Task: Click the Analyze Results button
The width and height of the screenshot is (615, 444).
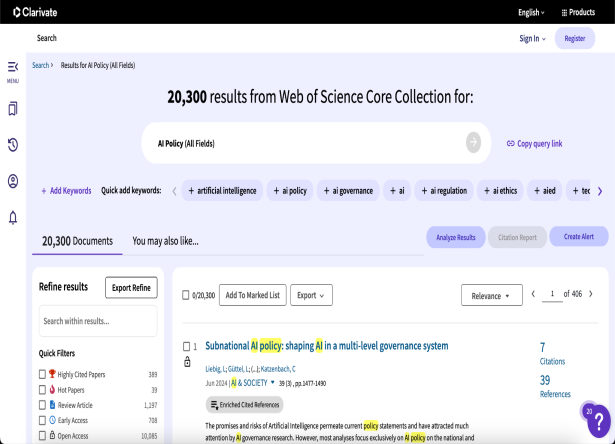Action: pyautogui.click(x=455, y=237)
